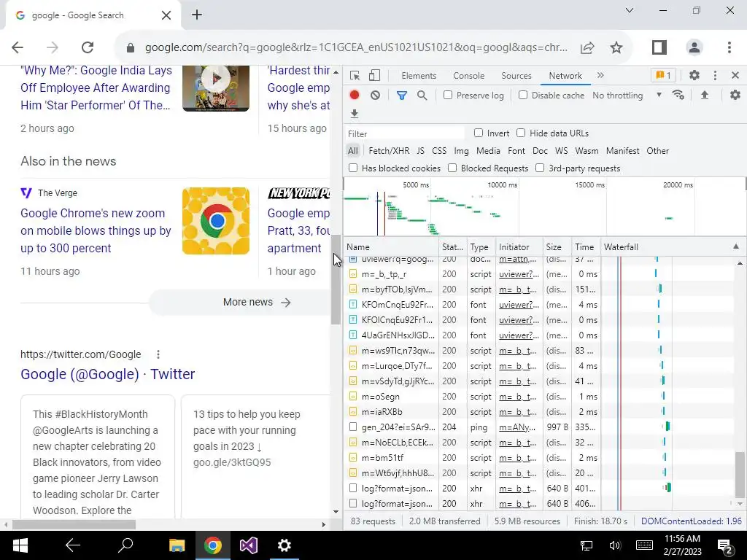Screen dimensions: 747x560
Task: Close the DevTools panel
Action: click(735, 75)
